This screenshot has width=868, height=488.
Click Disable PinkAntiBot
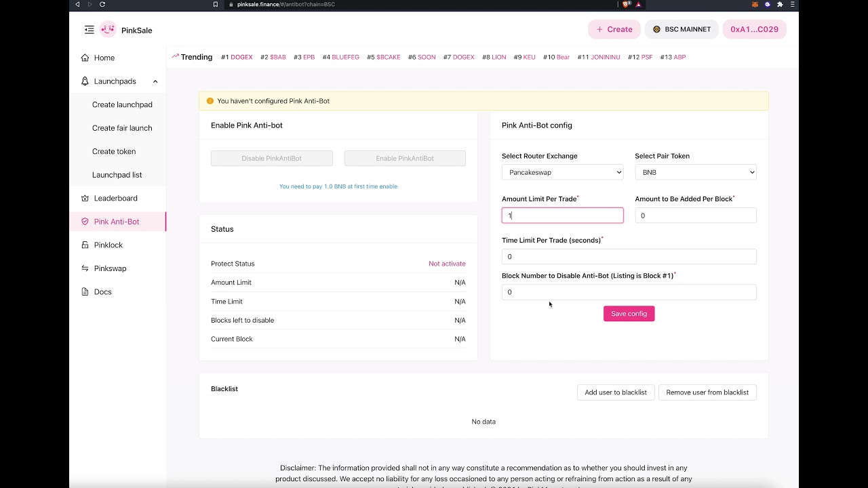[x=272, y=158]
